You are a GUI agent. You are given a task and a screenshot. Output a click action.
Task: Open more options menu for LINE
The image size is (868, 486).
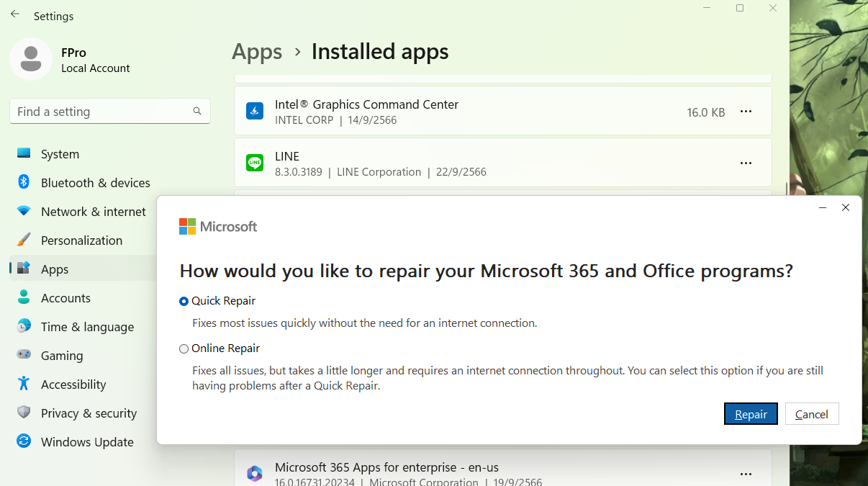[746, 163]
